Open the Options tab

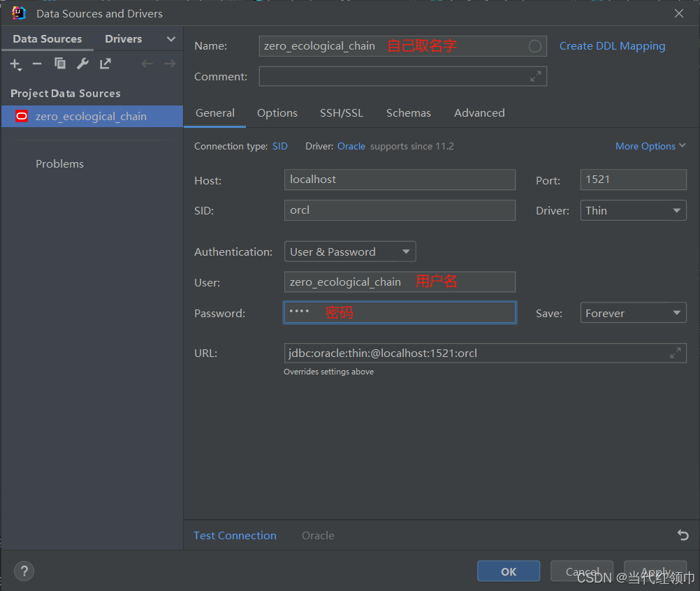tap(277, 113)
